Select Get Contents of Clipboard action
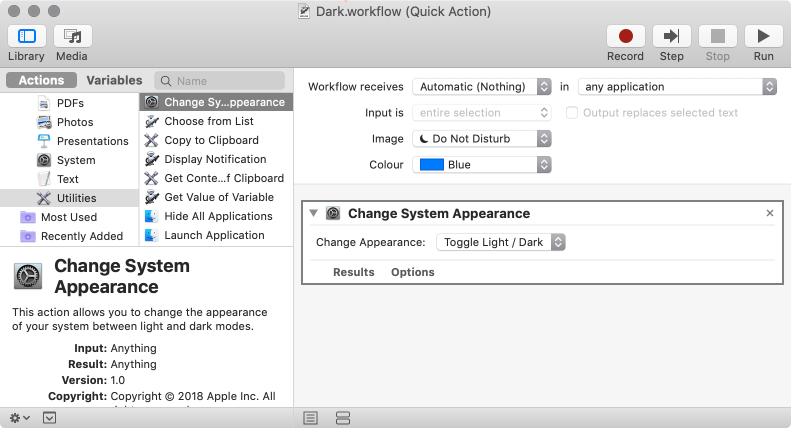 (x=216, y=178)
